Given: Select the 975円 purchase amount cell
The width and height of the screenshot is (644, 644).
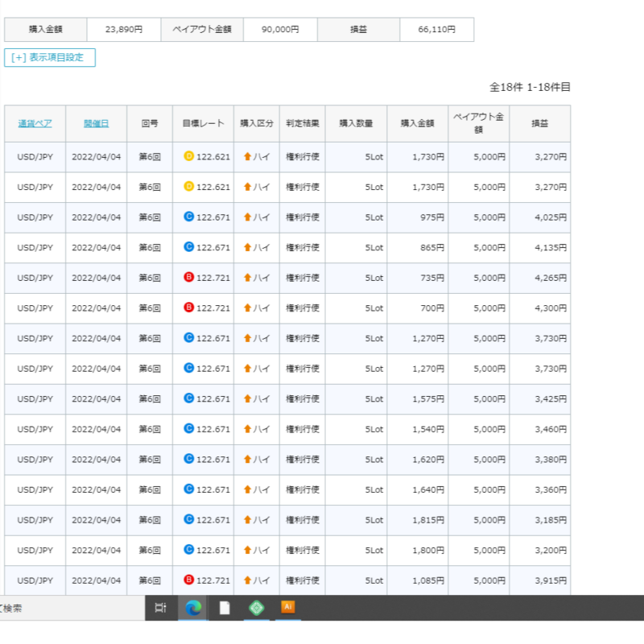Looking at the screenshot, I should pos(417,217).
